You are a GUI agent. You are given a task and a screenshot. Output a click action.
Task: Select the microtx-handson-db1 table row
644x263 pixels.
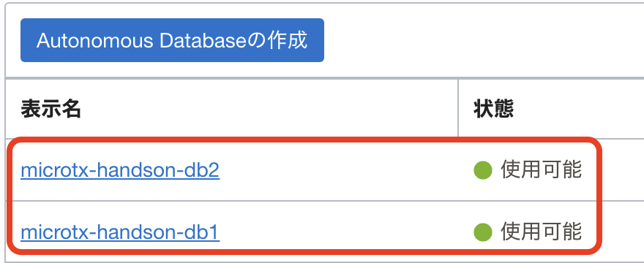coord(324,232)
